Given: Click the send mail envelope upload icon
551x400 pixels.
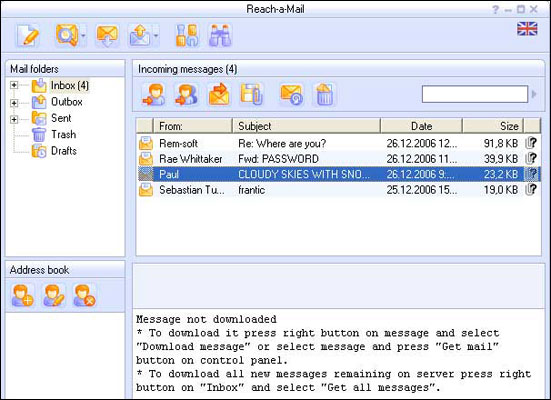Looking at the screenshot, I should (140, 36).
